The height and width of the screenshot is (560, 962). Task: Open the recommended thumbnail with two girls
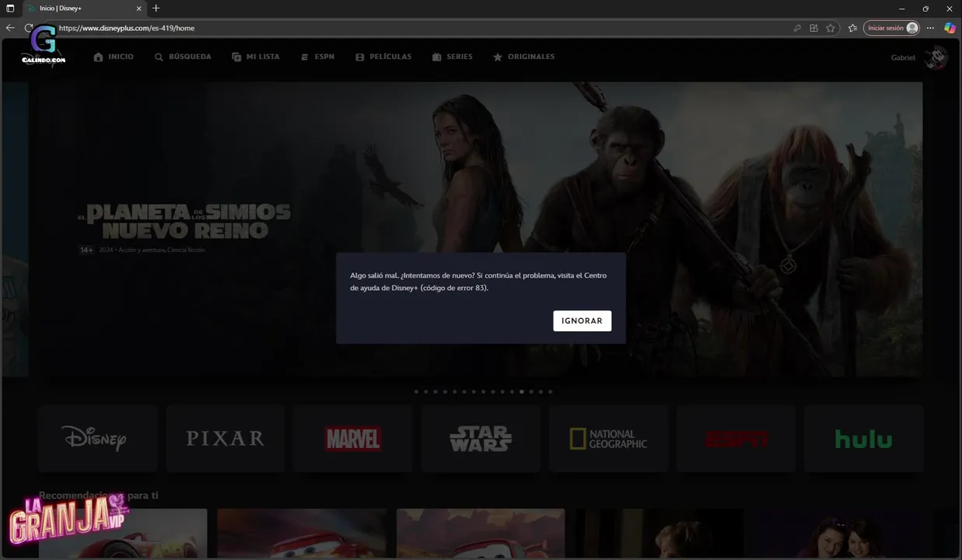point(838,534)
